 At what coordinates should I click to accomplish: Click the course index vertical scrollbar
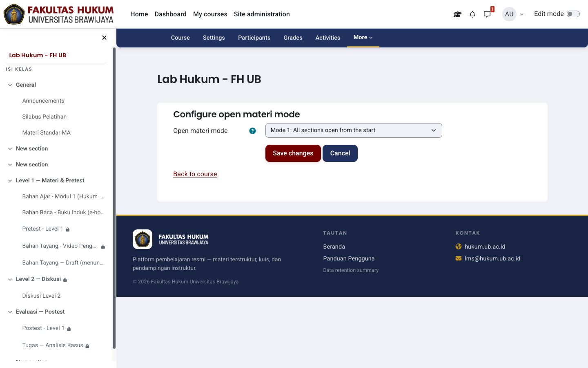pyautogui.click(x=114, y=198)
